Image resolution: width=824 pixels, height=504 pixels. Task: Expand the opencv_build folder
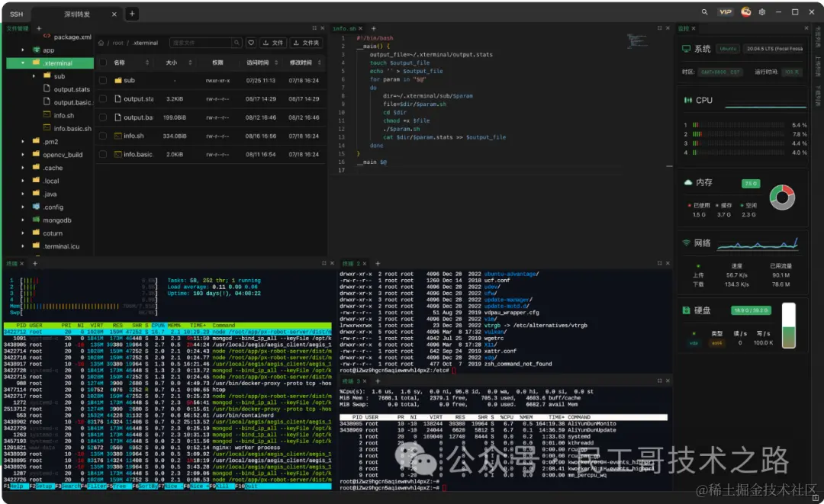[x=23, y=155]
